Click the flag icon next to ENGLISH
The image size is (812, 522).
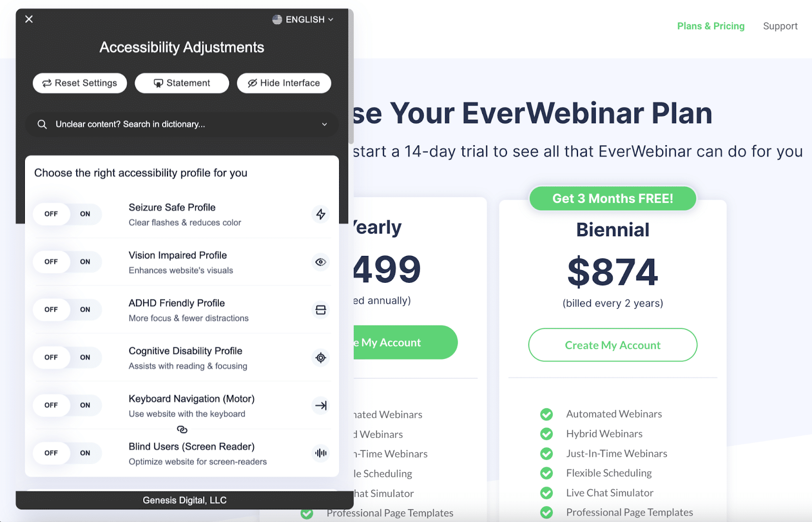(x=277, y=19)
